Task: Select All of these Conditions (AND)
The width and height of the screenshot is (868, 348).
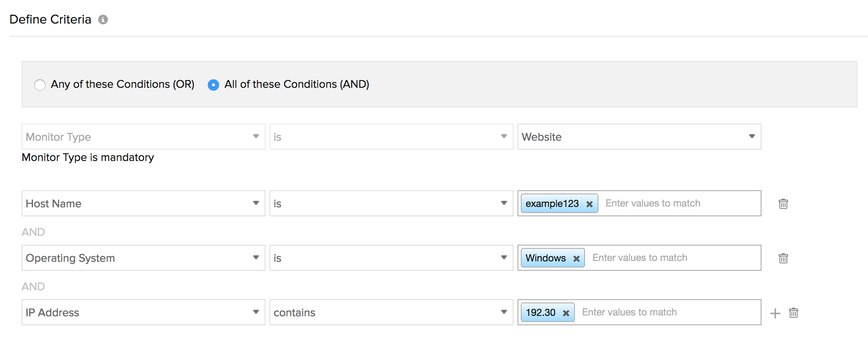Action: [x=213, y=85]
